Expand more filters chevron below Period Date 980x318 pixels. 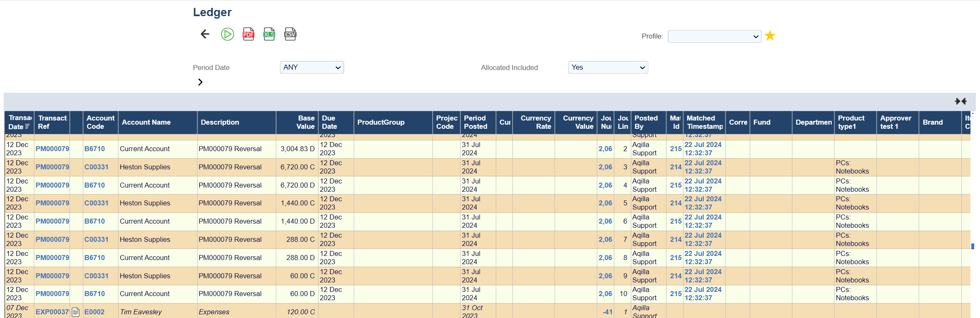pyautogui.click(x=200, y=82)
